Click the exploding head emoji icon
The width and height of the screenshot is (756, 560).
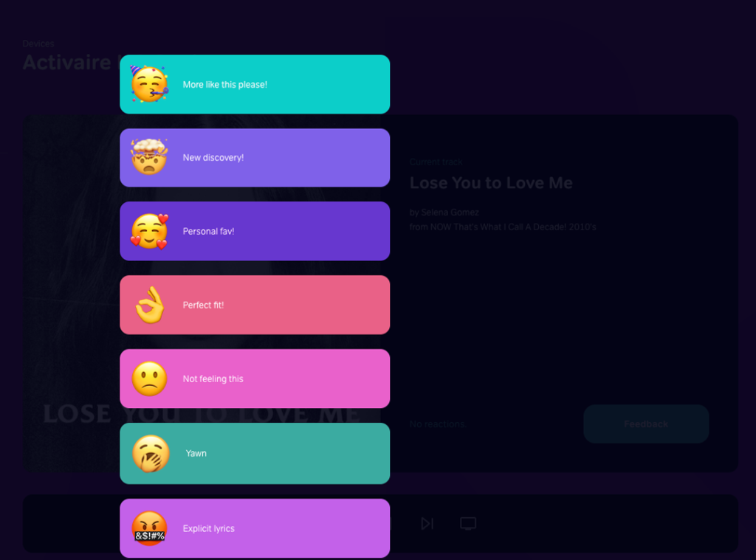coord(149,157)
